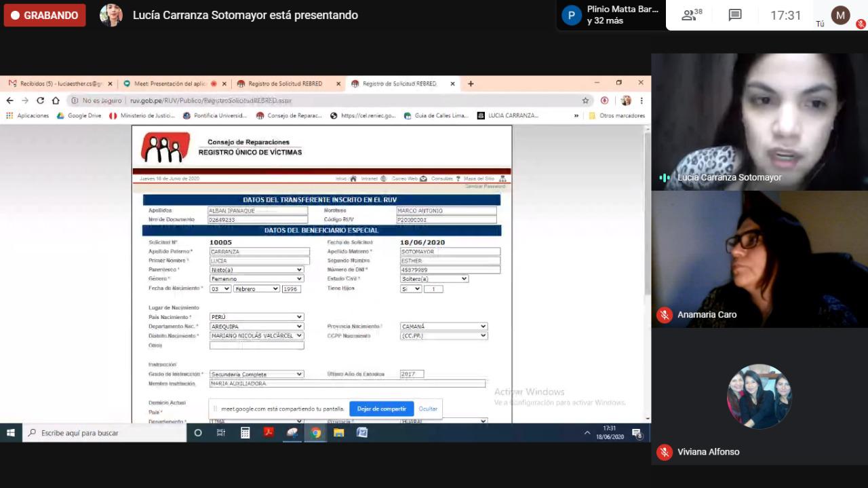868x488 pixels.
Task: Click Ocultar on the sharing notice
Action: point(428,409)
